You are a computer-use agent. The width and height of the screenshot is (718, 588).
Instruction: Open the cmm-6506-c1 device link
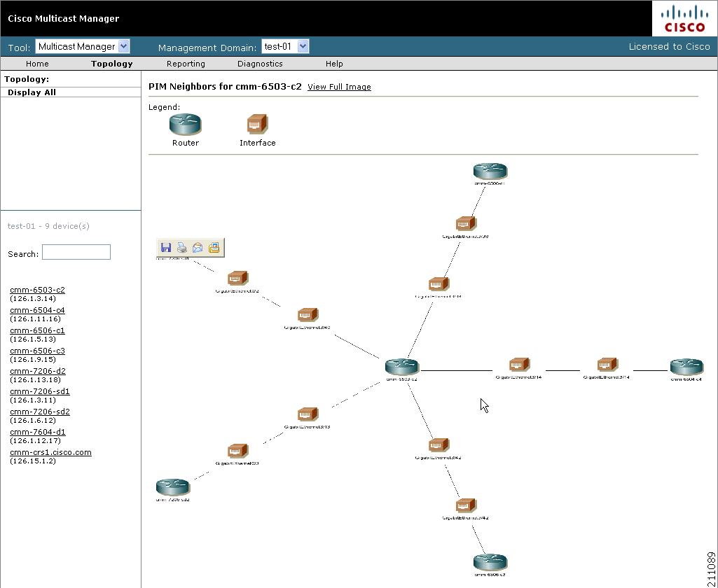click(38, 330)
